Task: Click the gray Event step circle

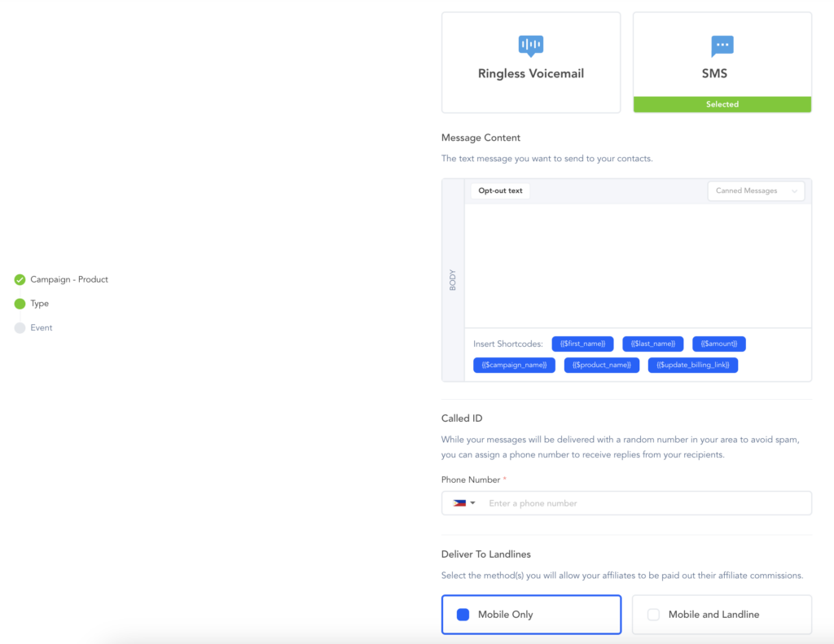Action: 20,328
